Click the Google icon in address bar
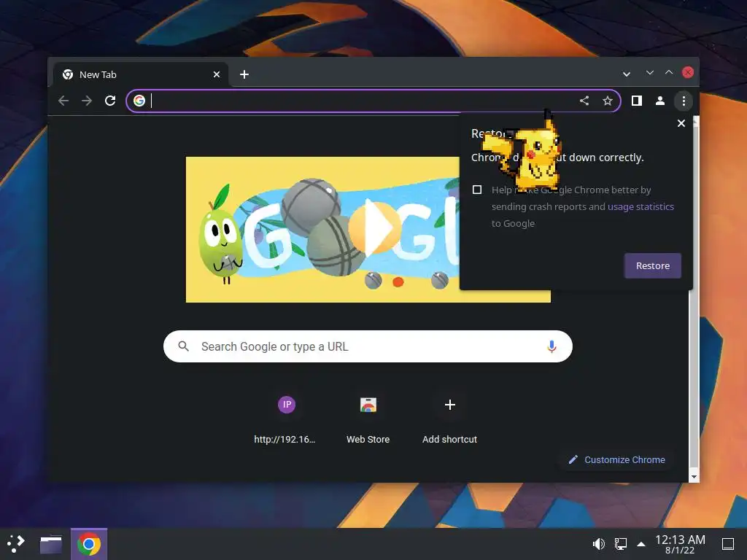 (139, 101)
